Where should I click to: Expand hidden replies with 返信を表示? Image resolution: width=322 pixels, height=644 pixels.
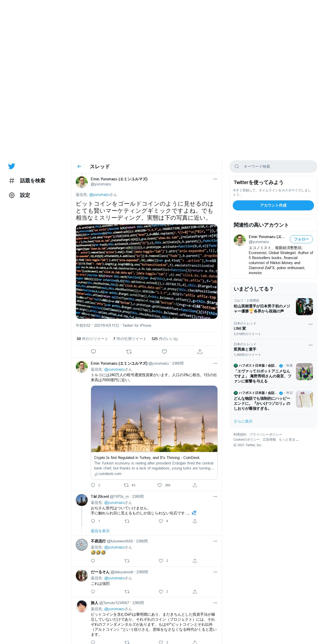[100, 531]
